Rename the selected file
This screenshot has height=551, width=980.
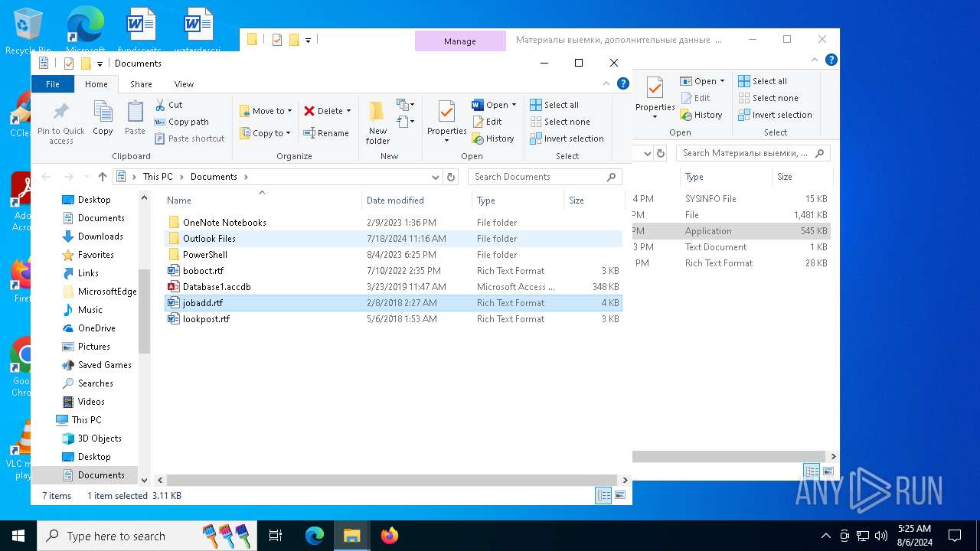click(326, 133)
